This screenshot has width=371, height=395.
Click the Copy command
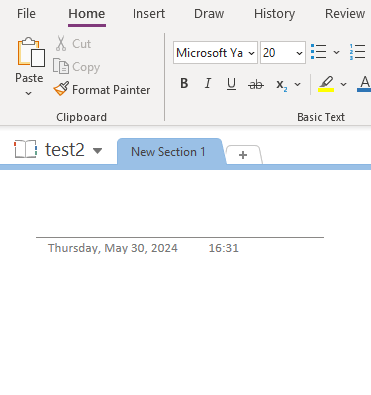point(76,67)
